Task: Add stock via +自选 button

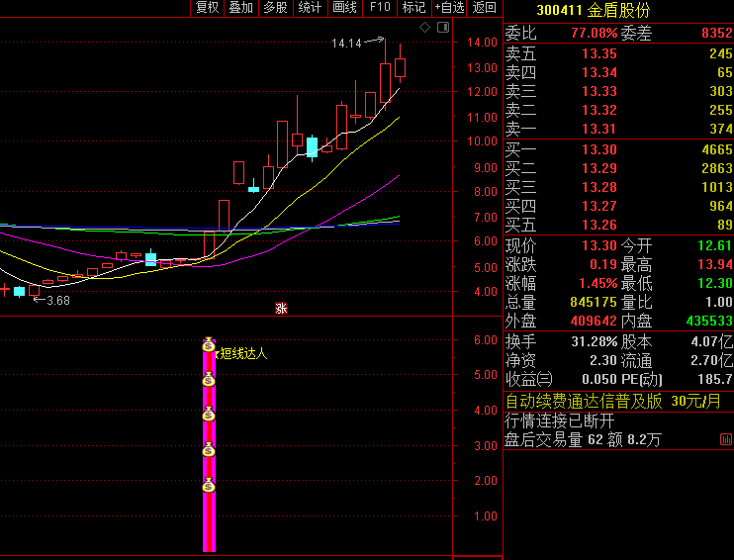Action: tap(449, 8)
